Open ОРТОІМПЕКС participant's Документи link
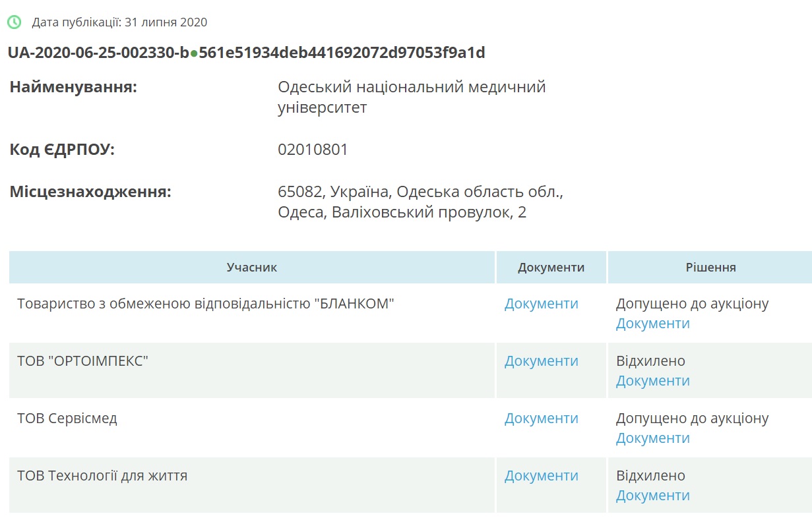The height and width of the screenshot is (520, 812). click(x=541, y=361)
